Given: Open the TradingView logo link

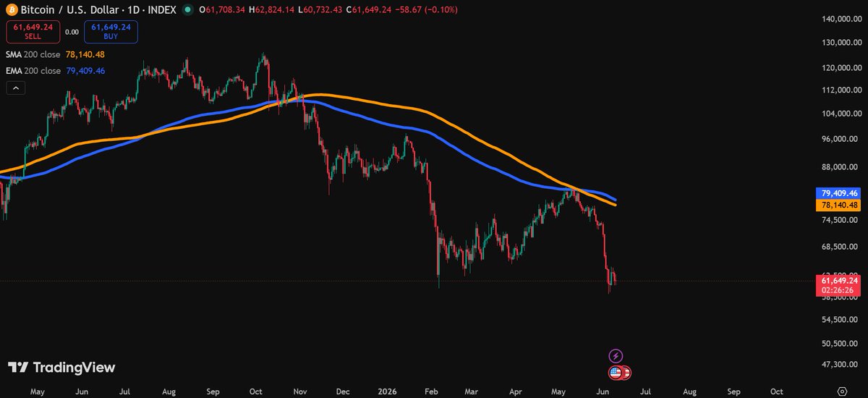Looking at the screenshot, I should coord(61,368).
